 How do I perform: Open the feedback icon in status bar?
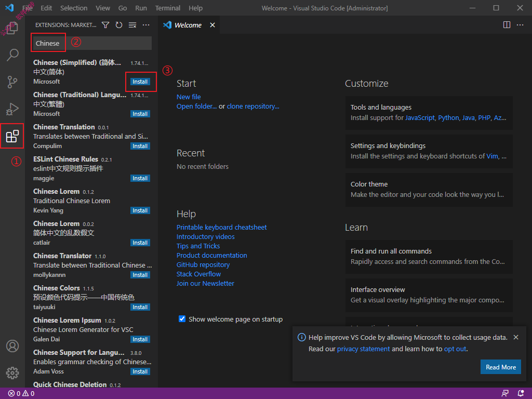(x=505, y=394)
